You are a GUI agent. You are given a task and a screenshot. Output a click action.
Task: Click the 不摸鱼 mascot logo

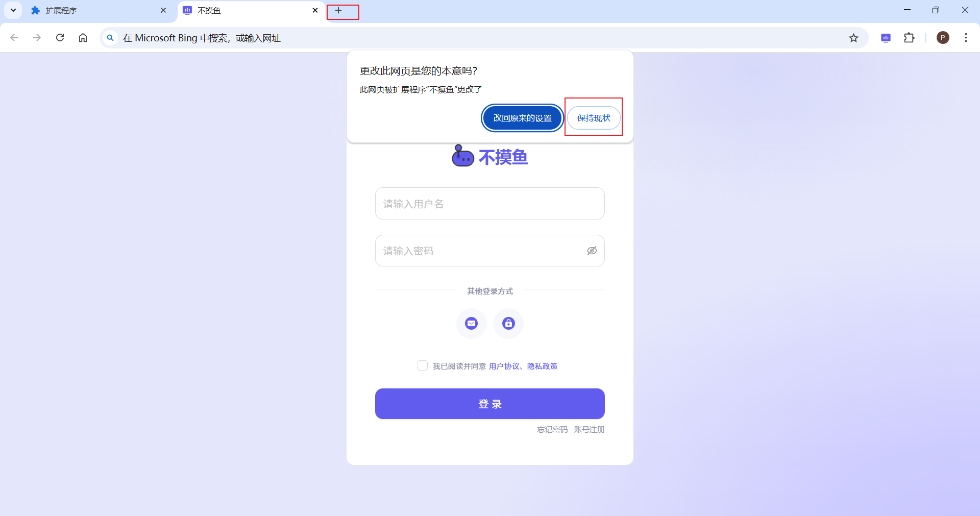pyautogui.click(x=463, y=156)
